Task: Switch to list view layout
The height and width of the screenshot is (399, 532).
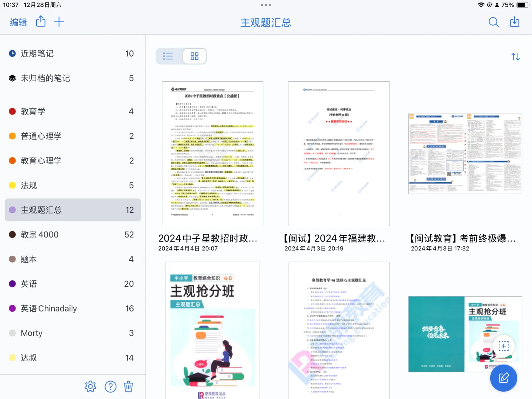Action: [x=168, y=56]
